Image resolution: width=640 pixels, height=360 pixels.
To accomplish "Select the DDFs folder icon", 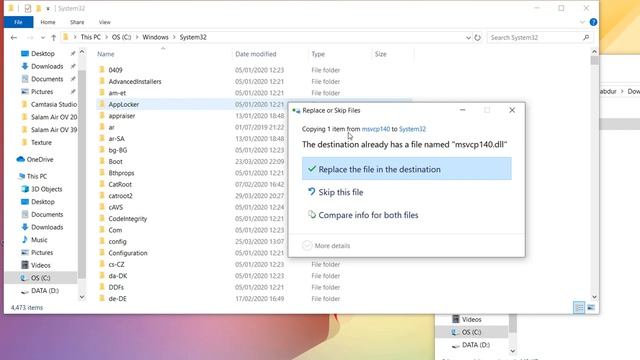I will [102, 287].
